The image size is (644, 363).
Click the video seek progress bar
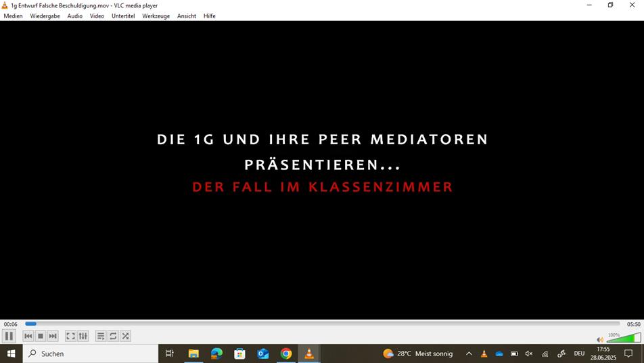pos(322,324)
